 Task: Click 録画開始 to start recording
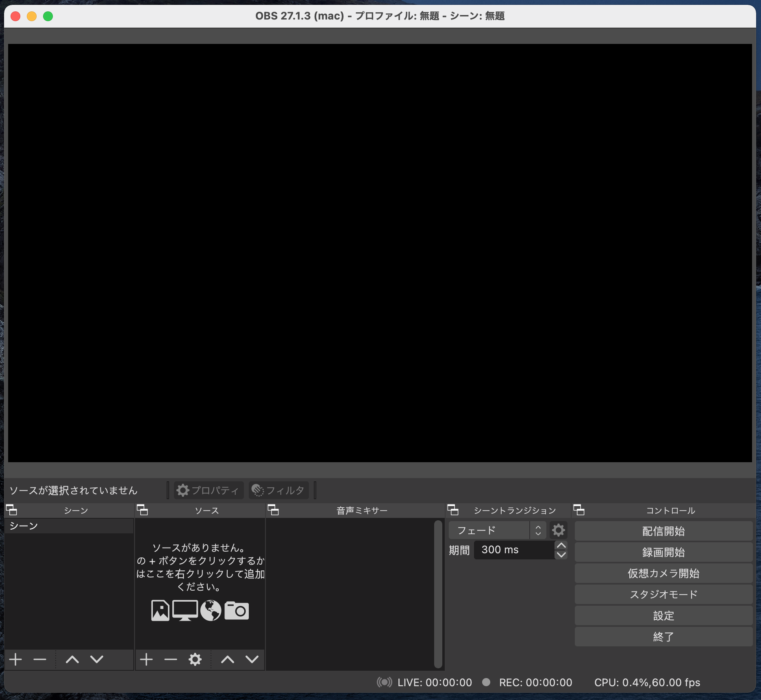pos(663,552)
